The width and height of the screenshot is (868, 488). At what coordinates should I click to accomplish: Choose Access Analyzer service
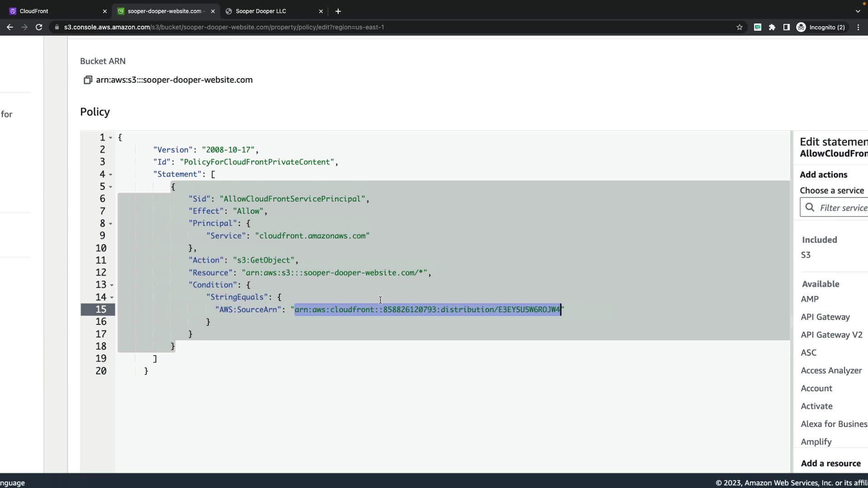831,371
